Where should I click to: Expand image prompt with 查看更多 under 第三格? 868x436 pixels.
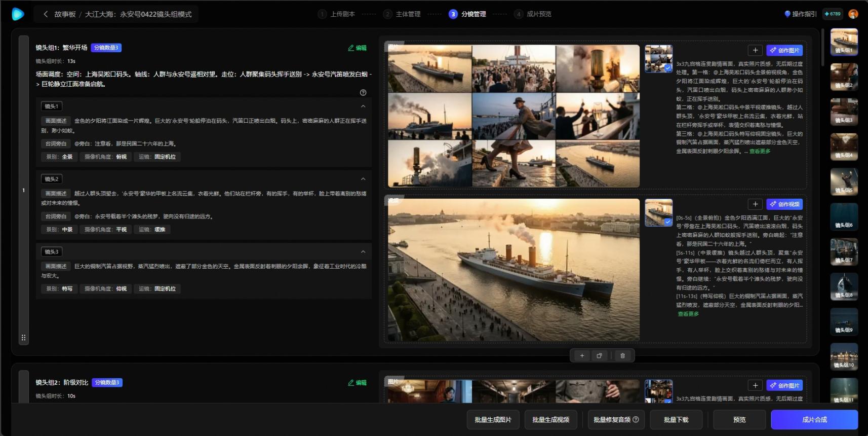point(760,151)
